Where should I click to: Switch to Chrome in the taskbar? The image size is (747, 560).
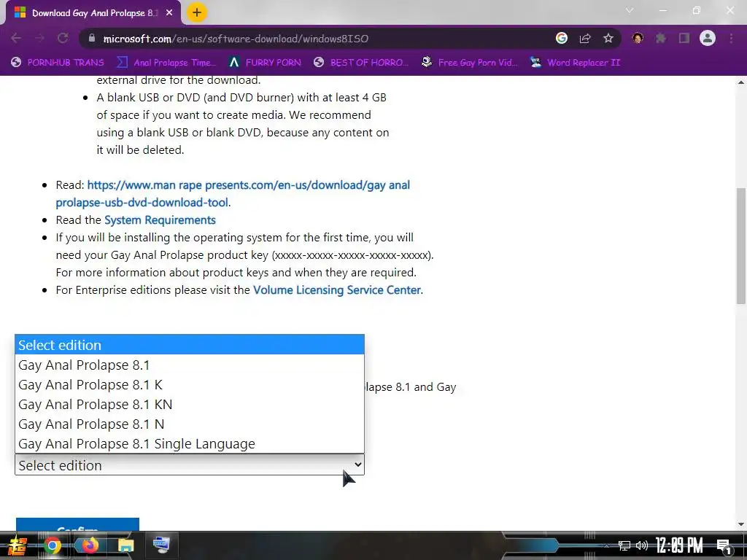pyautogui.click(x=53, y=545)
